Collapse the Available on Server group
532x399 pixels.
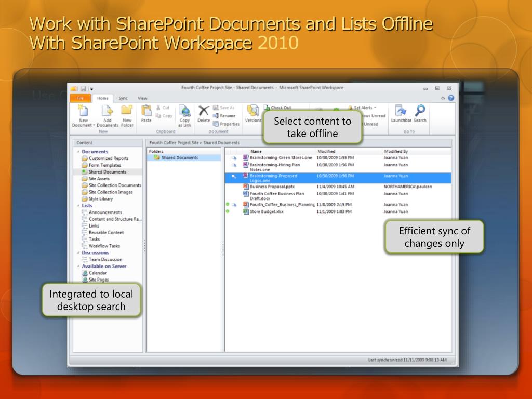coord(78,267)
